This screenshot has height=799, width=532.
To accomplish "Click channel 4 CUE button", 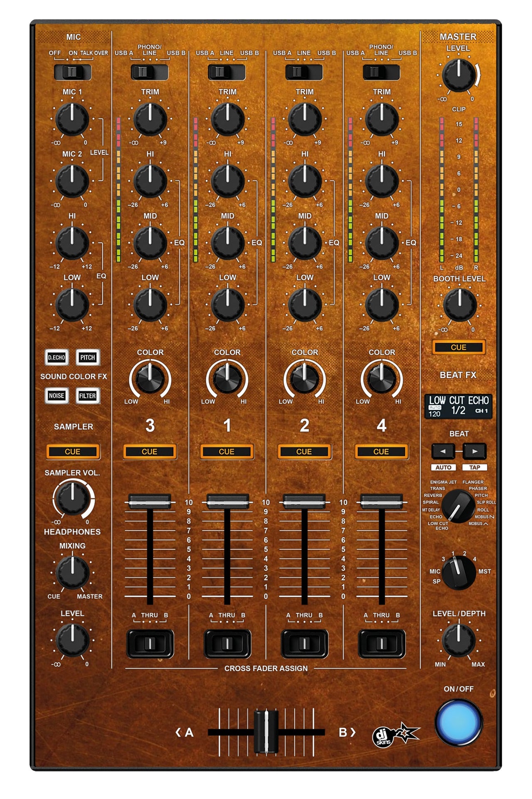I will (381, 452).
